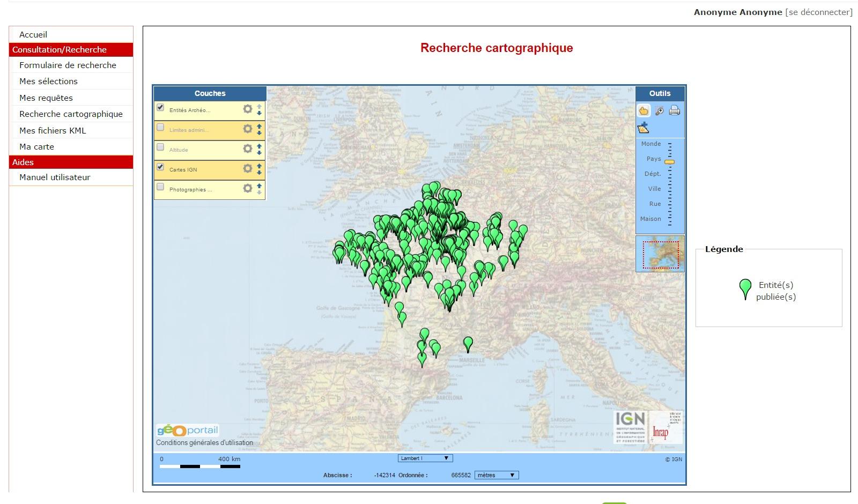This screenshot has height=504, width=858.
Task: Enable the Photographies layer checkbox
Action: (x=160, y=187)
